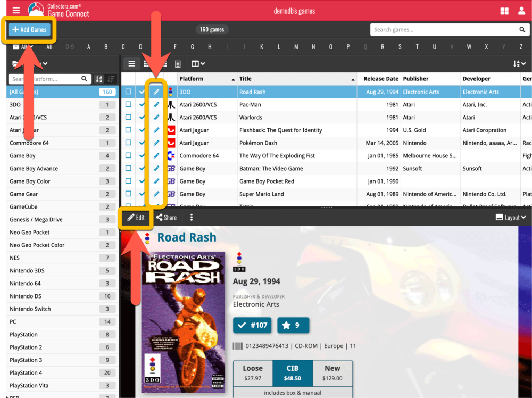Screen dimensions: 532x398
Task: Open the app grid switcher icon
Action: pos(504,11)
